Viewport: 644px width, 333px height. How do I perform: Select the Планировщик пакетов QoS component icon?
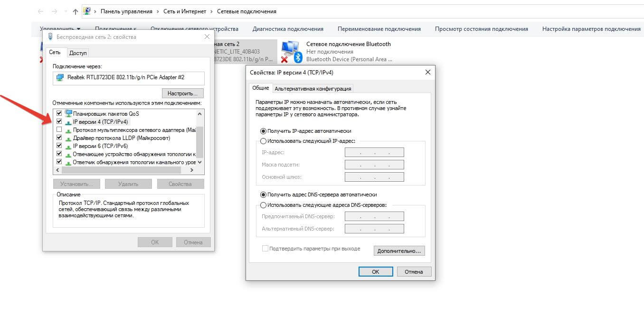[x=68, y=113]
